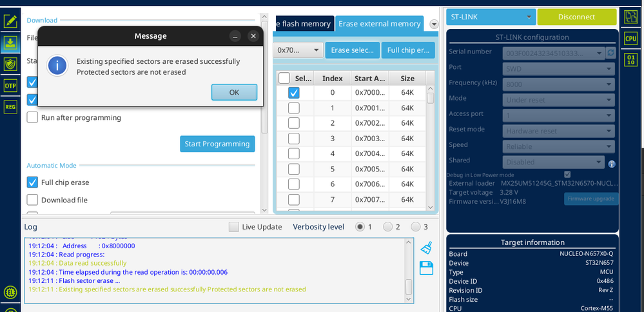Open the Memory & File editing pencil icon
The image size is (644, 312).
click(x=10, y=21)
